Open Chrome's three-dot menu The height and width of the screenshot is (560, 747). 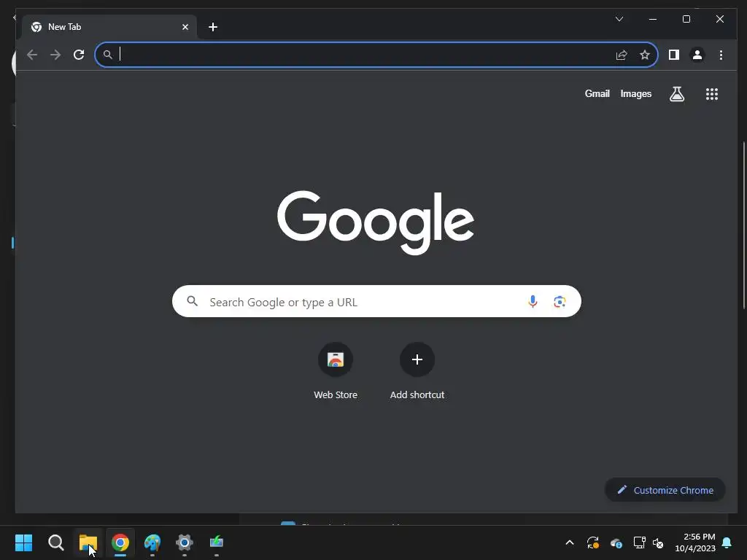[721, 55]
